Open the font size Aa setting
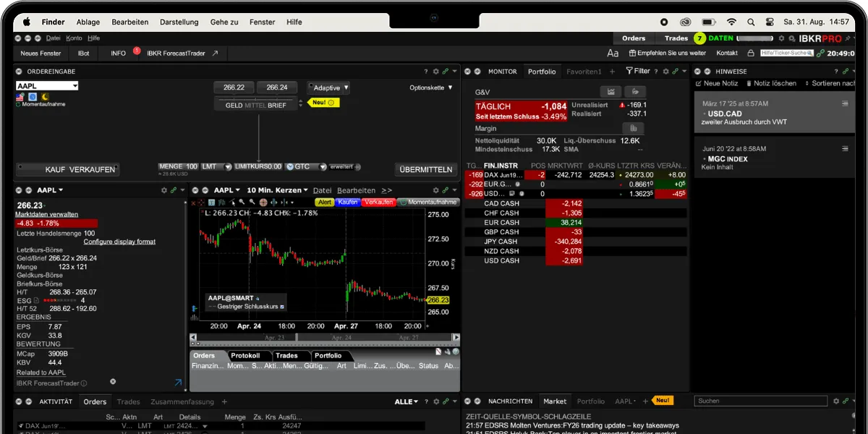Image resolution: width=868 pixels, height=434 pixels. (x=613, y=53)
